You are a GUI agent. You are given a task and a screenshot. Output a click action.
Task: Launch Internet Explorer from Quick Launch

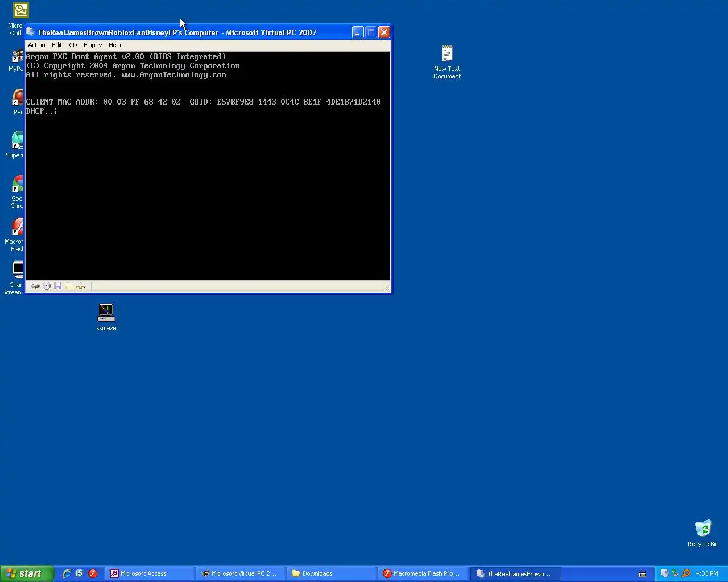[x=67, y=573]
